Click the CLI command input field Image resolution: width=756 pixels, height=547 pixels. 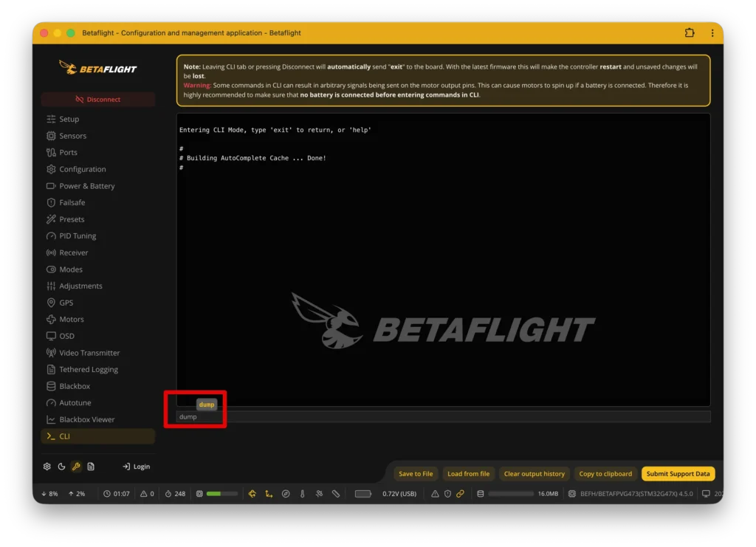[444, 417]
